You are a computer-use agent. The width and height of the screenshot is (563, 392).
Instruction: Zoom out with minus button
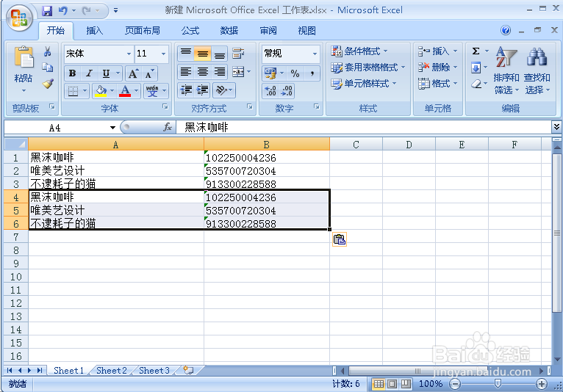(x=455, y=384)
